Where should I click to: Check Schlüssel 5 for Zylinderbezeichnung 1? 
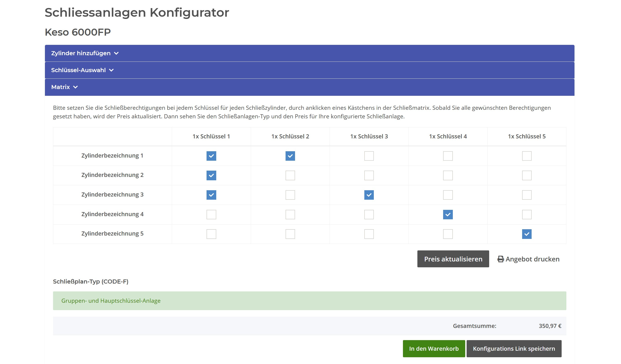coord(527,156)
